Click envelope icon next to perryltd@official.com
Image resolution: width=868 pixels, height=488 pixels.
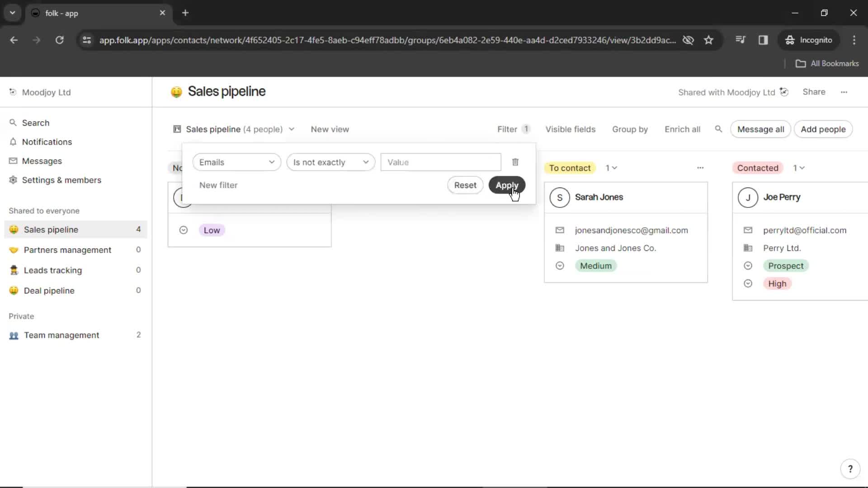tap(748, 230)
